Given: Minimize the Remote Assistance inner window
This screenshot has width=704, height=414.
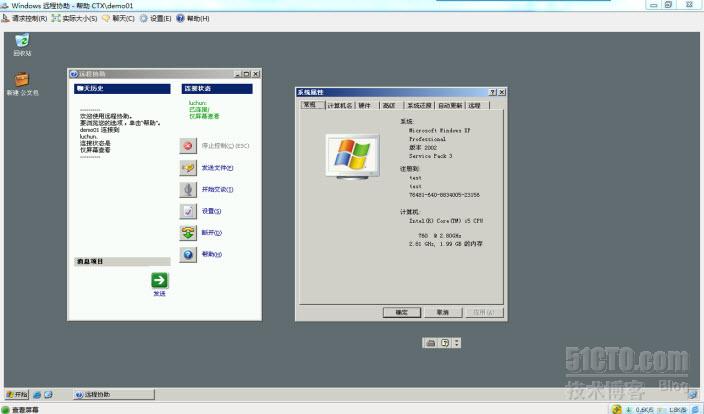Looking at the screenshot, I should (x=238, y=74).
